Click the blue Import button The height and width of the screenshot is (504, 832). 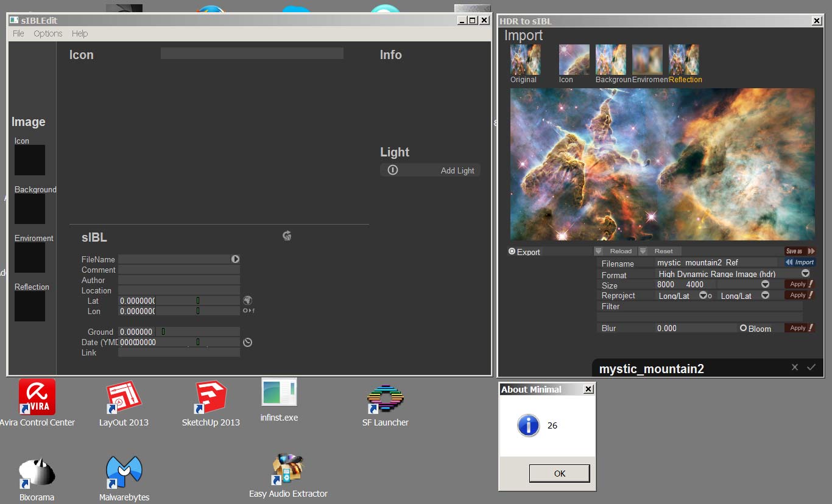pos(800,262)
